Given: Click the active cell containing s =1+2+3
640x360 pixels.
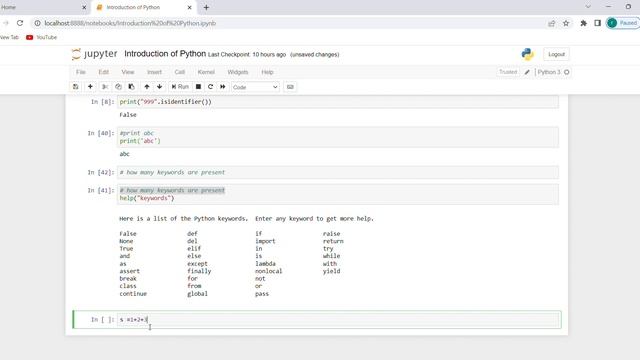Looking at the screenshot, I should tap(338, 320).
